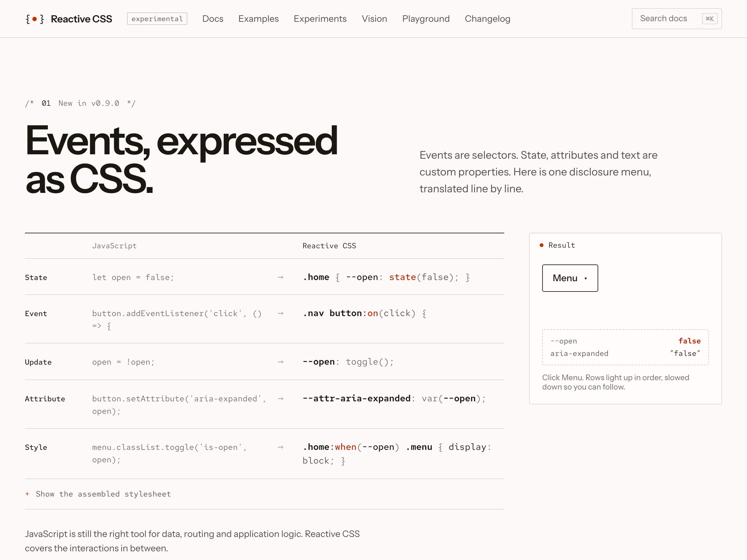
Task: Expand Show the assembled stylesheet
Action: coord(98,494)
